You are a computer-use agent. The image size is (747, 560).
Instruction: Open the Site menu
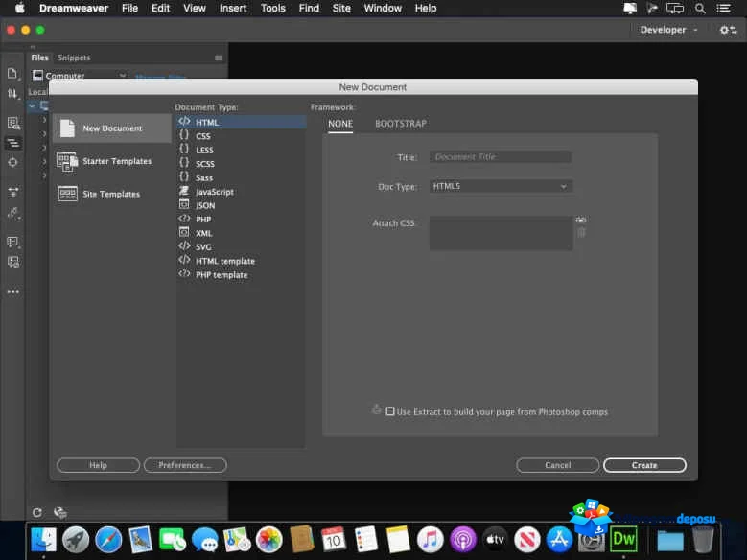point(341,8)
